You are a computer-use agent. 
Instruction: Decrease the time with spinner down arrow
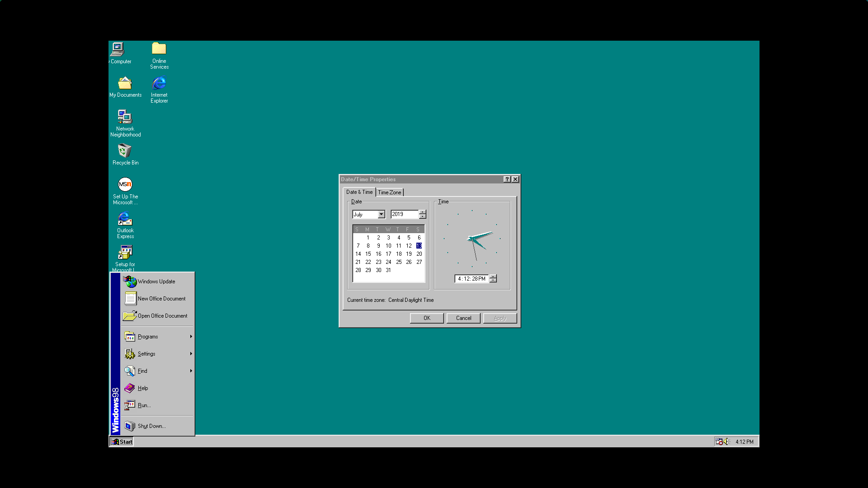point(493,281)
